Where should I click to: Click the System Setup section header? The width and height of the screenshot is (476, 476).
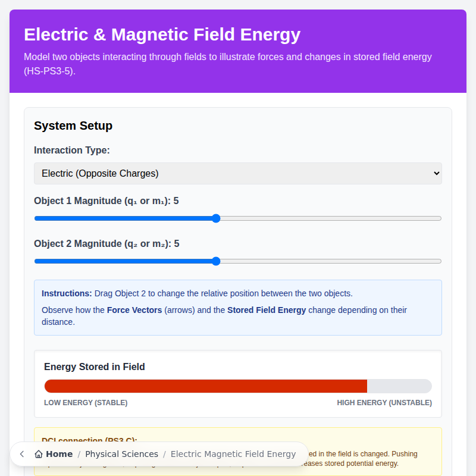[x=73, y=126]
